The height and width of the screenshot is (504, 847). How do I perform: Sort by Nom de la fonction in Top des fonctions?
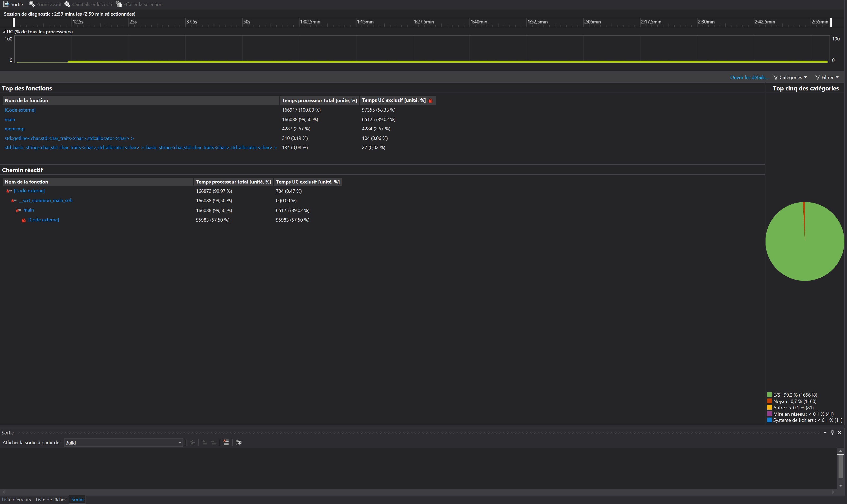pyautogui.click(x=141, y=100)
